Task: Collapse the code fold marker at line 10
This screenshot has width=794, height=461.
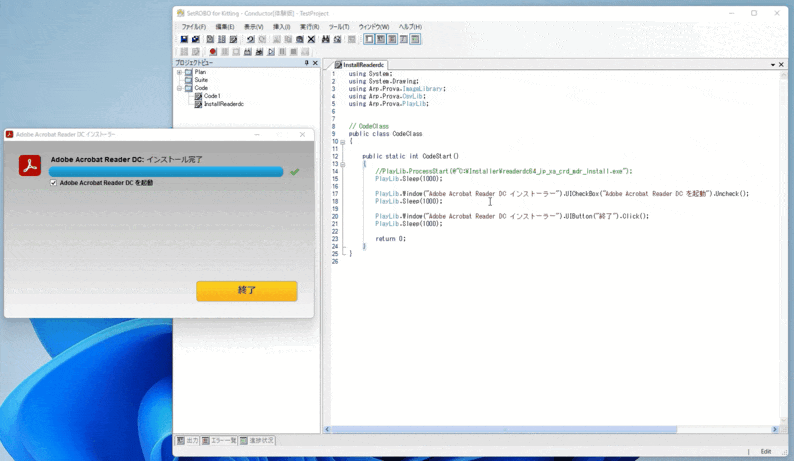Action: coord(343,142)
